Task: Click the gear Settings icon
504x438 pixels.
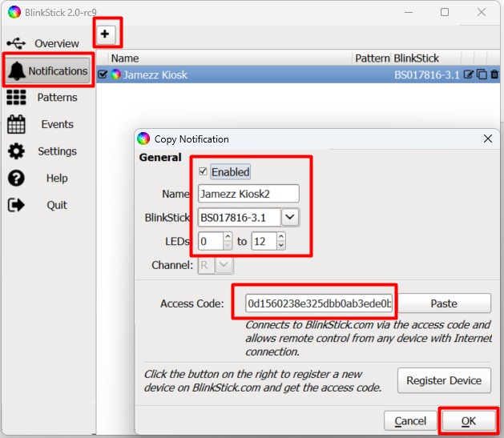Action: [x=16, y=151]
